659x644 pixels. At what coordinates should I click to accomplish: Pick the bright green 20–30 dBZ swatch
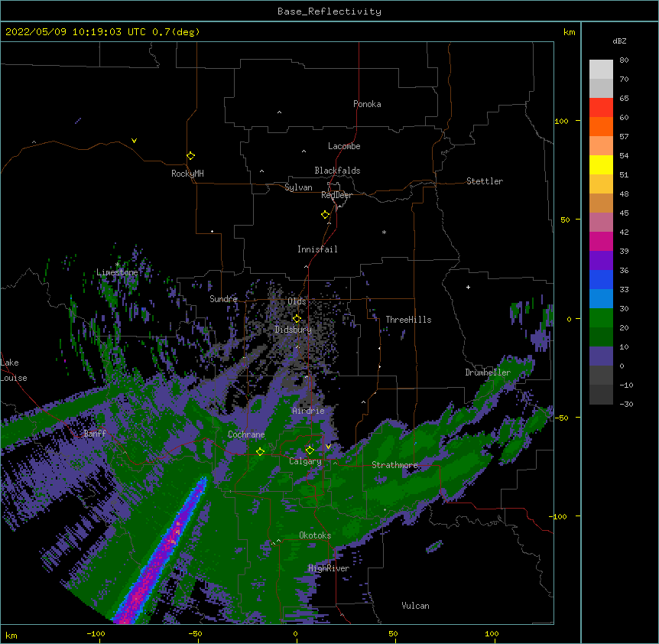601,318
